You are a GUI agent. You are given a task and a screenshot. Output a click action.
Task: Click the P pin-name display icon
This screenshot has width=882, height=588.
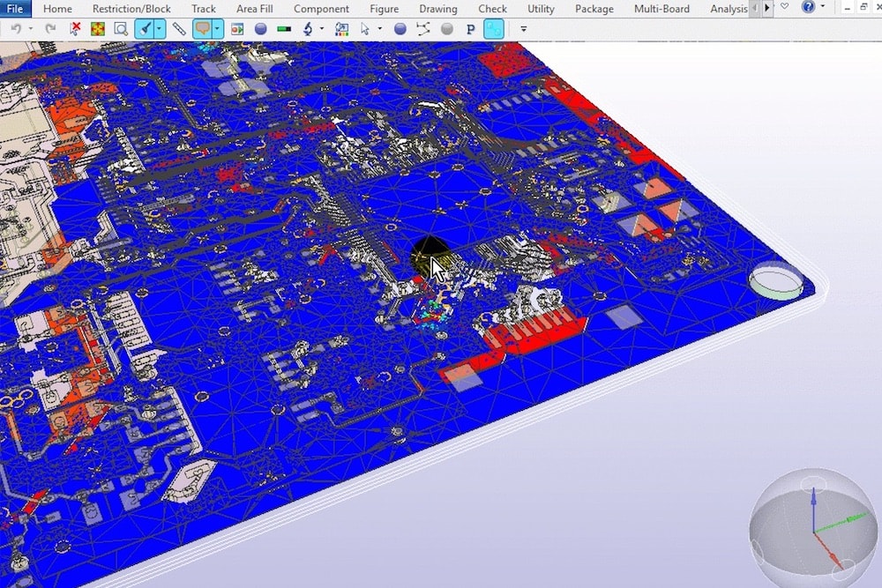tap(470, 28)
